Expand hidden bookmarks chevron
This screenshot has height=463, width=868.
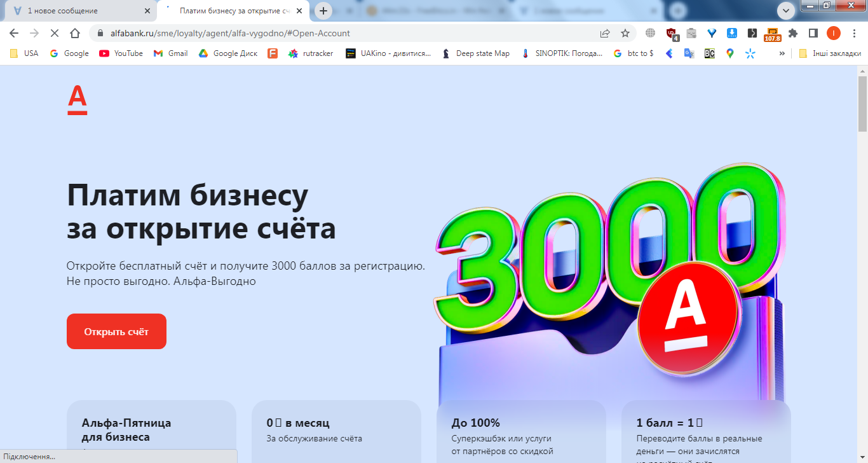click(x=782, y=53)
